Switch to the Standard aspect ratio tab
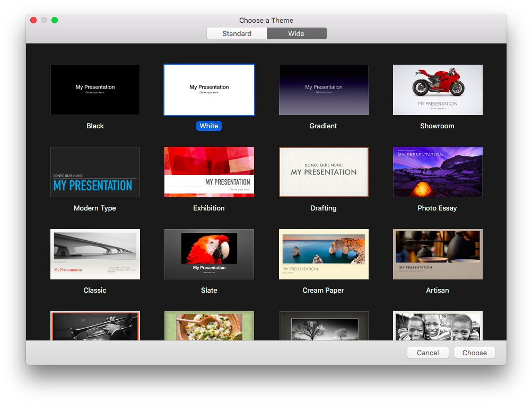Screen dimensions: 532x404 [237, 33]
